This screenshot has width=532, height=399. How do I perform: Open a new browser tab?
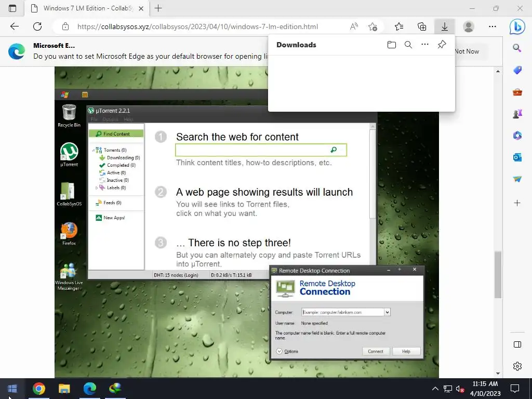tap(158, 8)
